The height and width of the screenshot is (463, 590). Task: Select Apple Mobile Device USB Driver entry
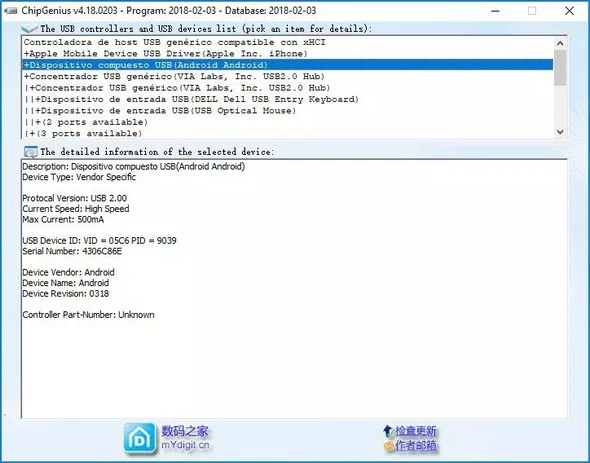click(x=166, y=53)
